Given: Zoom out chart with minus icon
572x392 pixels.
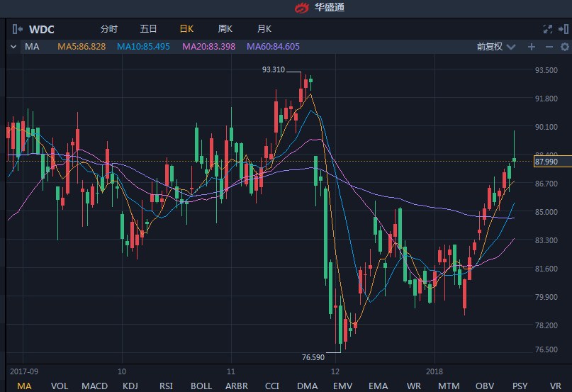Looking at the screenshot, I should coord(549,47).
